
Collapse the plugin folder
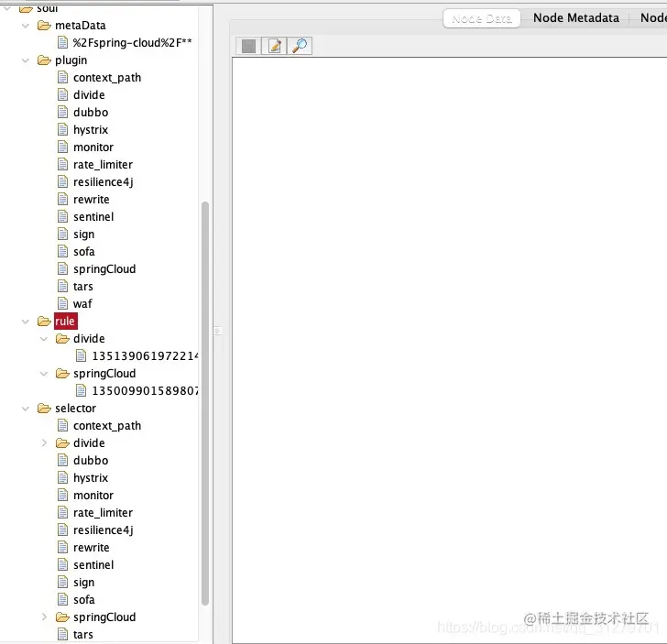(26, 60)
